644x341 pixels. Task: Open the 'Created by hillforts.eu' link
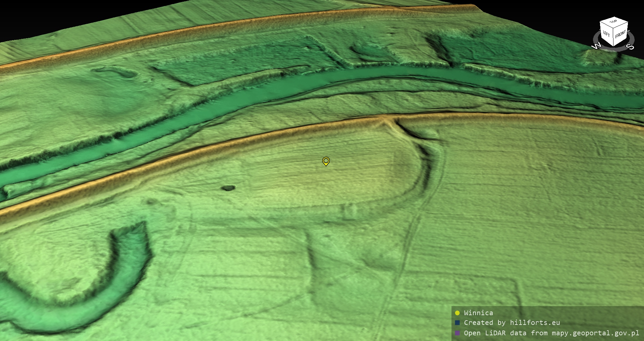pyautogui.click(x=512, y=323)
